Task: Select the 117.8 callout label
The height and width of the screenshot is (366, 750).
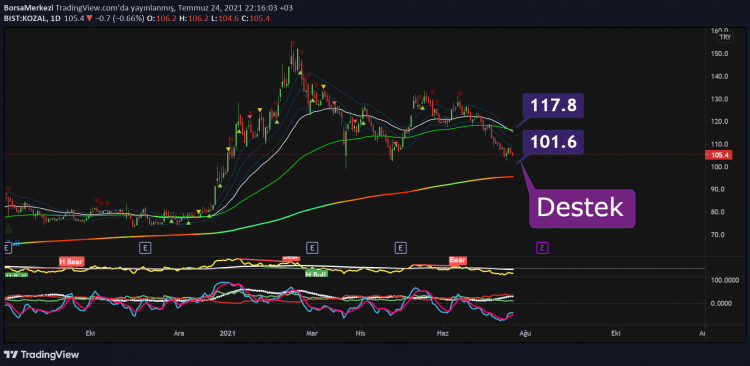Action: click(553, 106)
